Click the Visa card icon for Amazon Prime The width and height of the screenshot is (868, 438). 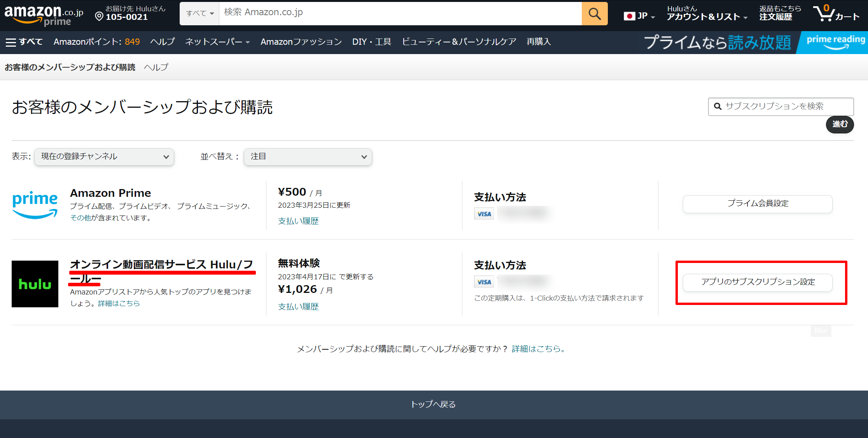coord(484,214)
